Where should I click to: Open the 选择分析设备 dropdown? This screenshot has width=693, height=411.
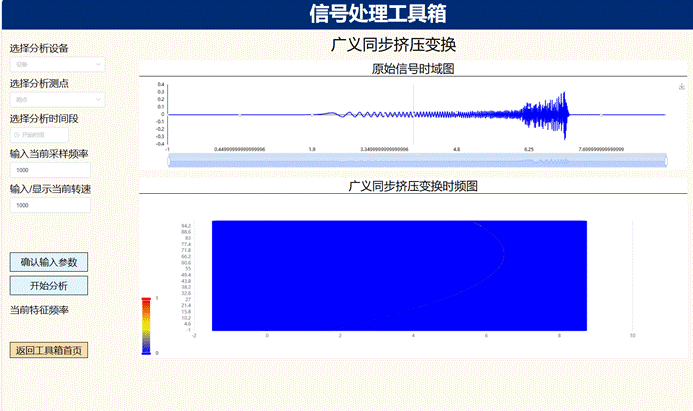pyautogui.click(x=56, y=64)
